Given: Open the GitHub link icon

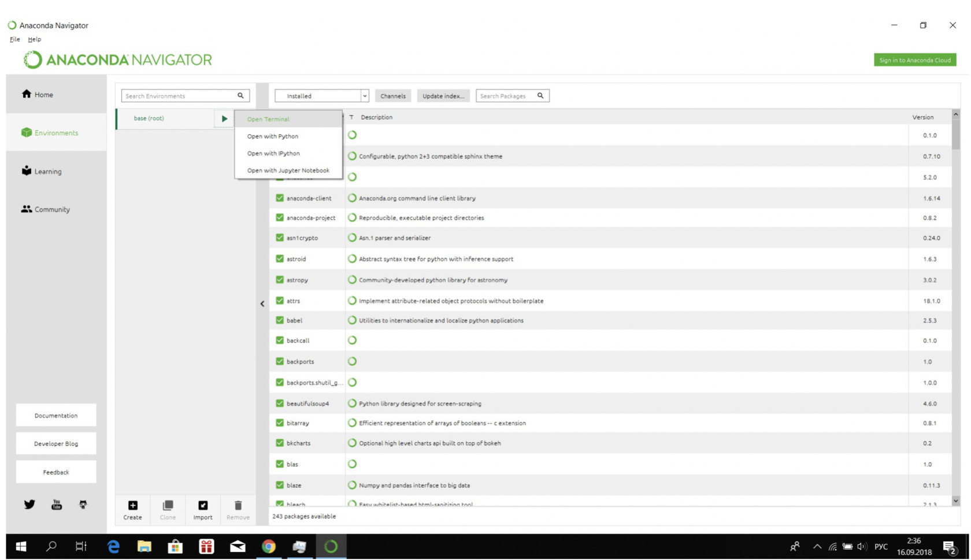Looking at the screenshot, I should coord(83,505).
